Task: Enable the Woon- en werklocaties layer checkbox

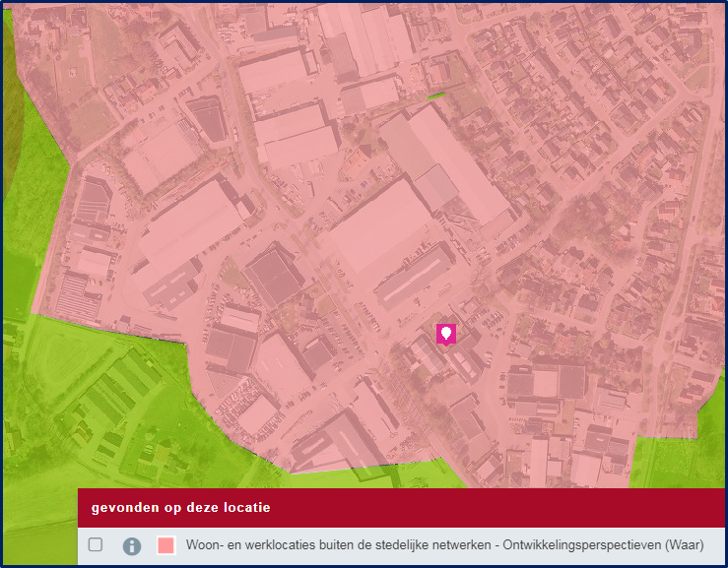Action: (96, 544)
